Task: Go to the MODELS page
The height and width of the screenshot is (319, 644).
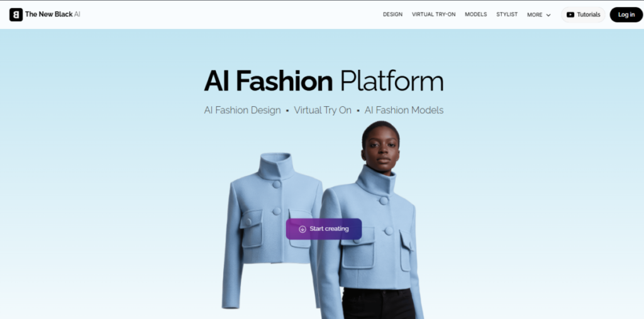Action: [475, 14]
